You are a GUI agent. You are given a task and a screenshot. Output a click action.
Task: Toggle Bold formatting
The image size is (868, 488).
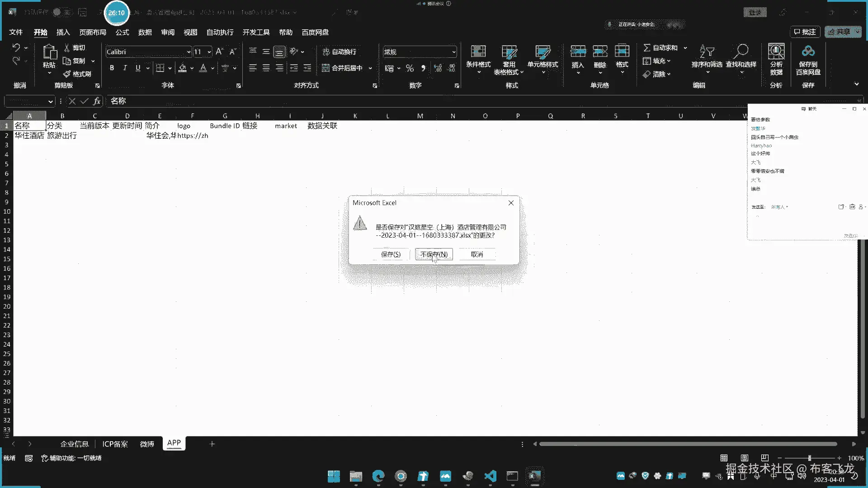112,68
